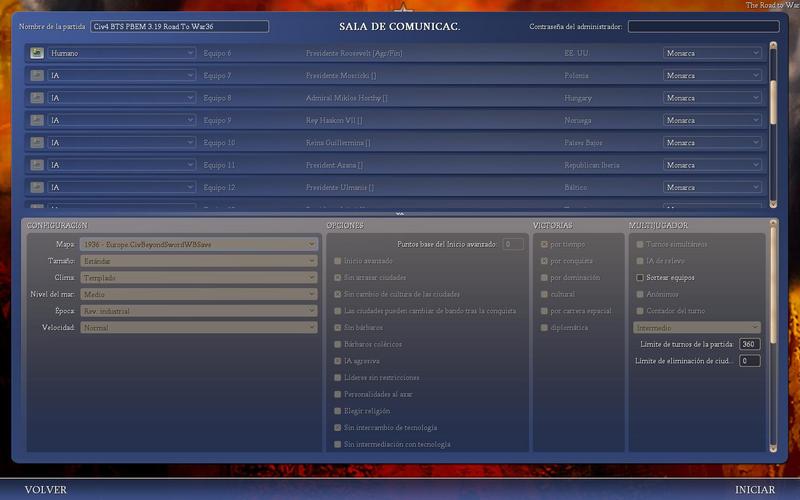Toggle the por conquista victory checkbox
The width and height of the screenshot is (800, 500).
click(544, 261)
